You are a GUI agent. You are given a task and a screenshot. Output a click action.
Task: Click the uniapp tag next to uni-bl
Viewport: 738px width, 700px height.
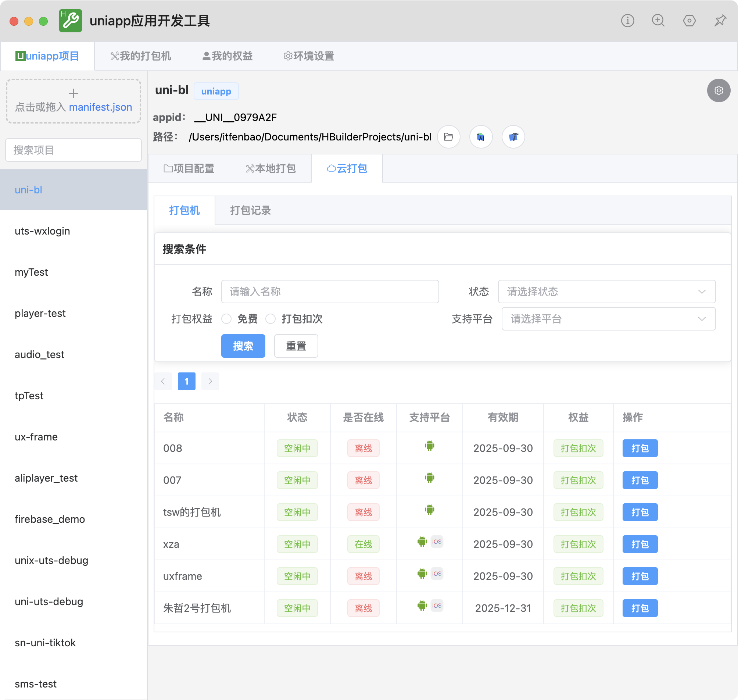pyautogui.click(x=216, y=91)
